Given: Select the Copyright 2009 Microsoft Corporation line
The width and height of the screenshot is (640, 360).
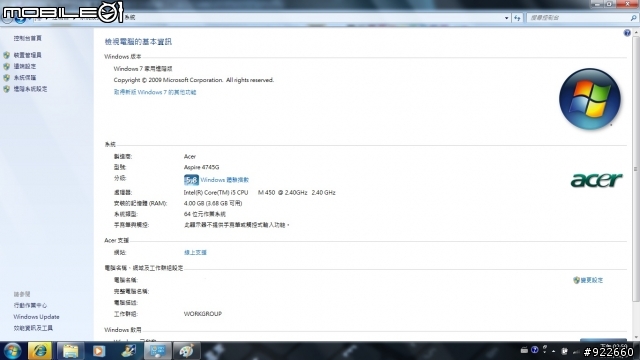Looking at the screenshot, I should (x=193, y=80).
